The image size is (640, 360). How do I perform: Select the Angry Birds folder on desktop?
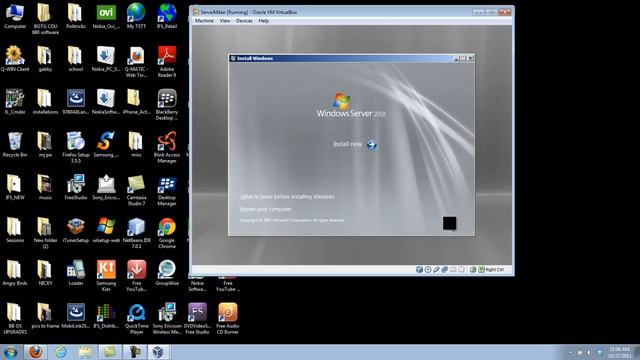pyautogui.click(x=15, y=273)
